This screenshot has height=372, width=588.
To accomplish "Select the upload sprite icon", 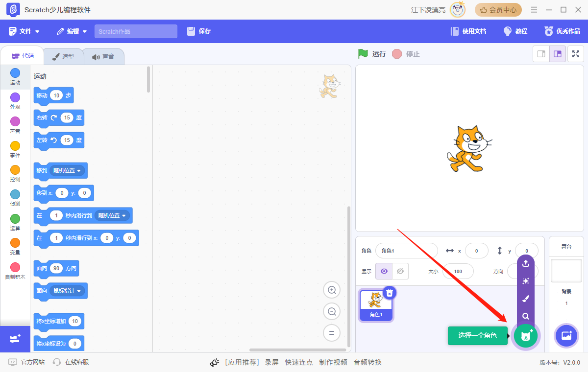I will [x=525, y=263].
